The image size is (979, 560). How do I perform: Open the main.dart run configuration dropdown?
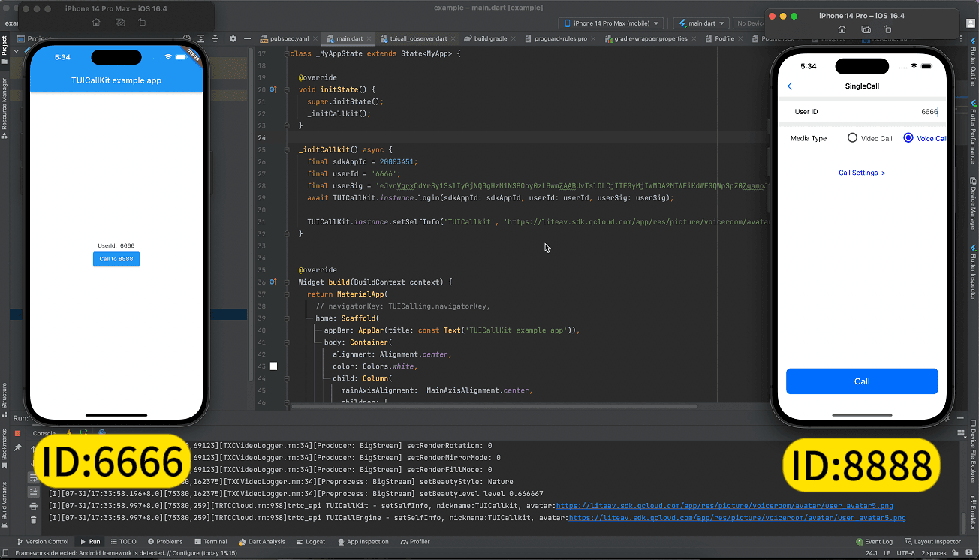tap(700, 23)
